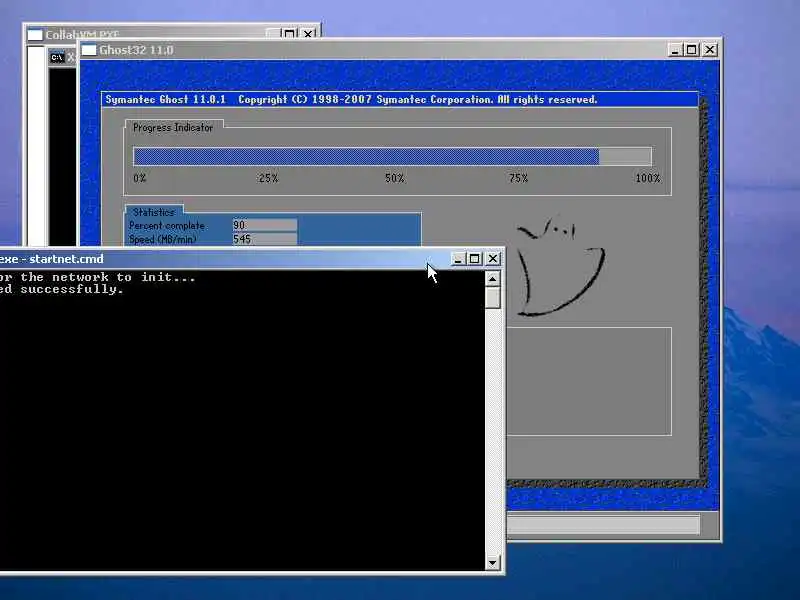Click the 100% progress scale label

(648, 178)
